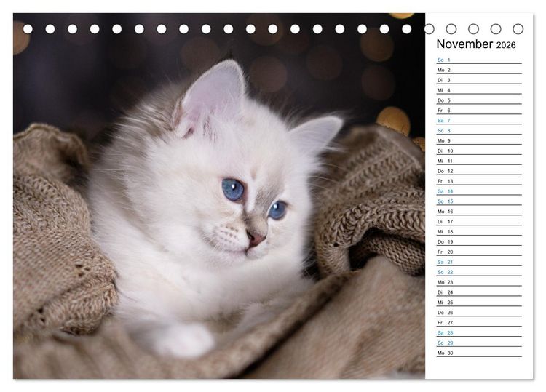Select the Mo 9 calendar line
Screen dimensions: 546x392
point(479,140)
